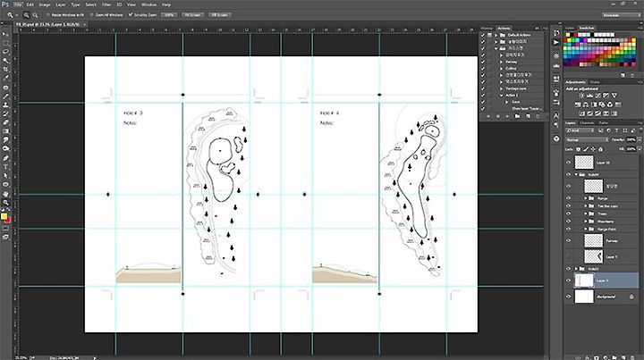Click the Fill Screen button
This screenshot has width=644, height=360.
[220, 15]
